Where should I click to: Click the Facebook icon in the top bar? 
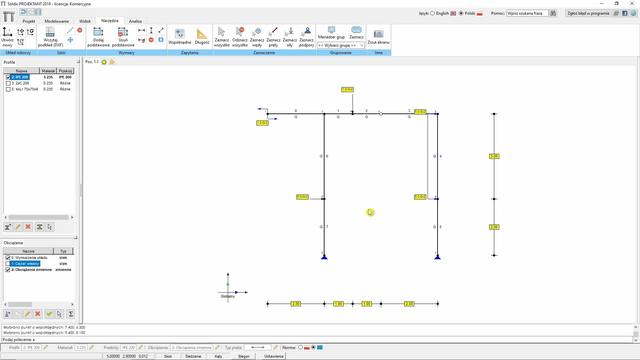click(624, 13)
